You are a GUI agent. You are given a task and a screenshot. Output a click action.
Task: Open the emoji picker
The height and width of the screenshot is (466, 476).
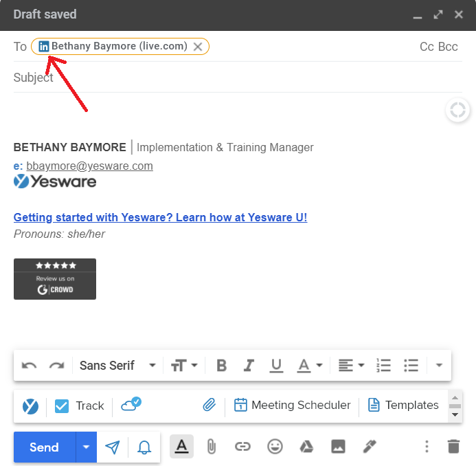point(275,447)
